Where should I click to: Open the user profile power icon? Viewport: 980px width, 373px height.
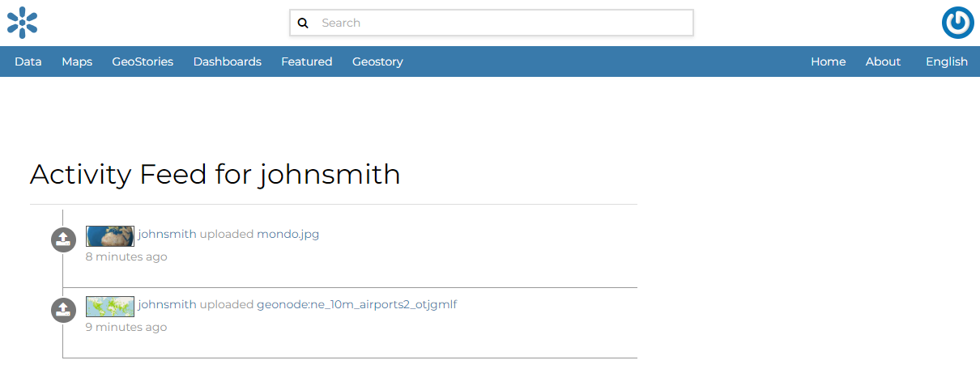pyautogui.click(x=957, y=23)
